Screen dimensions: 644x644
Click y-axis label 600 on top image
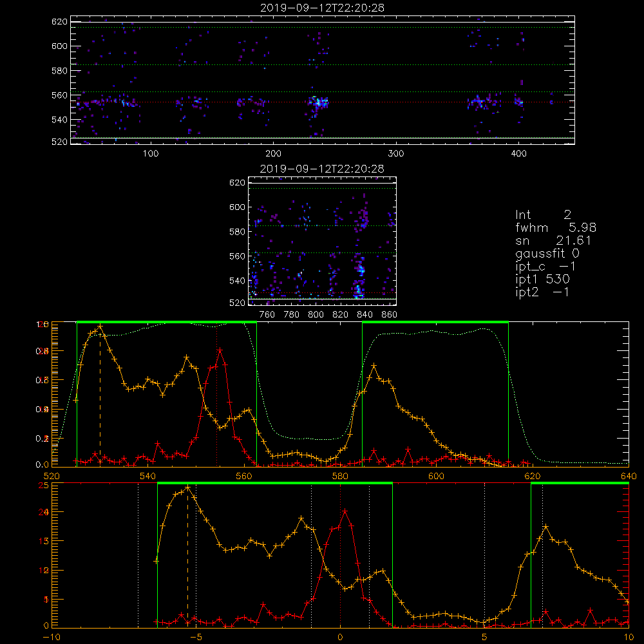[x=59, y=46]
